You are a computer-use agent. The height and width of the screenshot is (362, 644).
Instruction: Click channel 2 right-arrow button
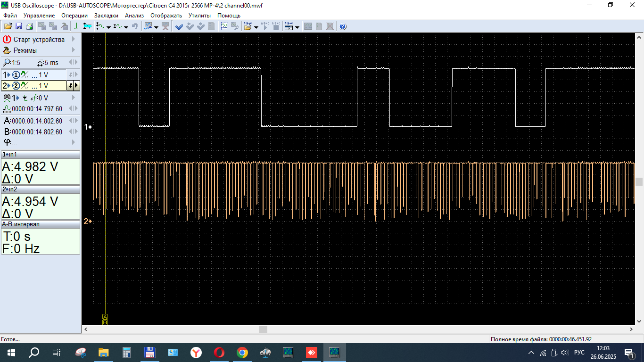[x=76, y=85]
